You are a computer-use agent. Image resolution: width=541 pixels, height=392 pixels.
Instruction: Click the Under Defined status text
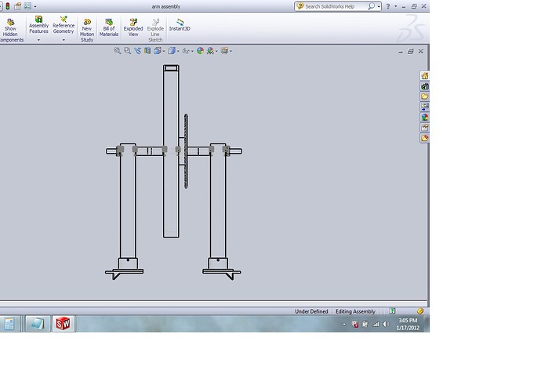click(311, 311)
